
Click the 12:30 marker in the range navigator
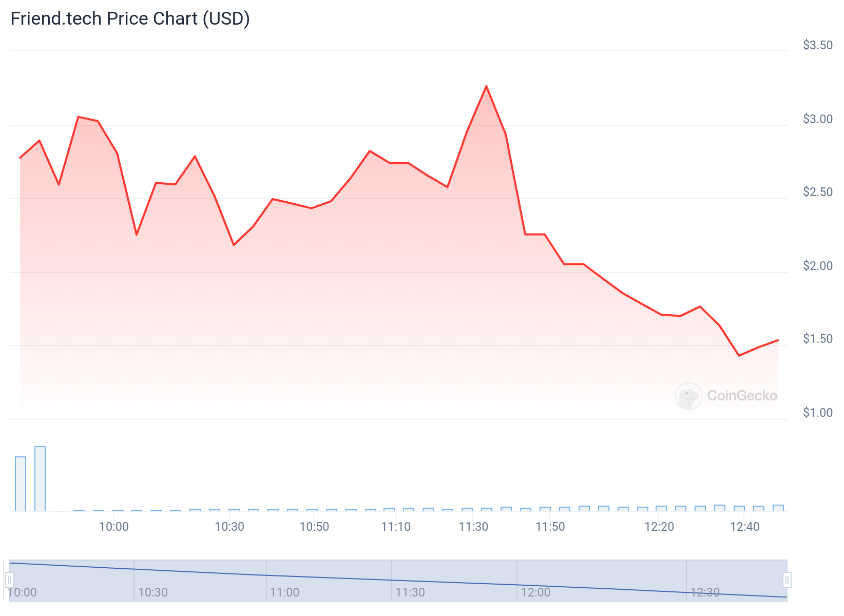click(705, 592)
